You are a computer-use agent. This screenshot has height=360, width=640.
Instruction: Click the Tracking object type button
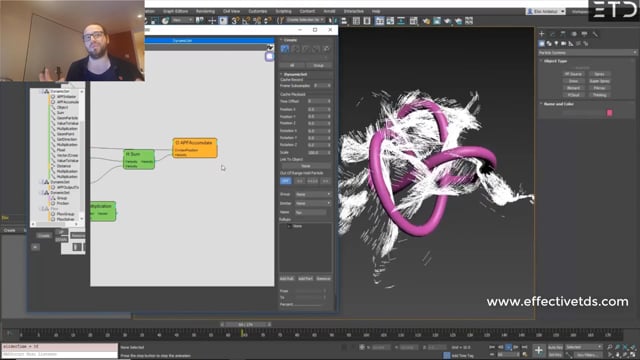click(x=599, y=95)
